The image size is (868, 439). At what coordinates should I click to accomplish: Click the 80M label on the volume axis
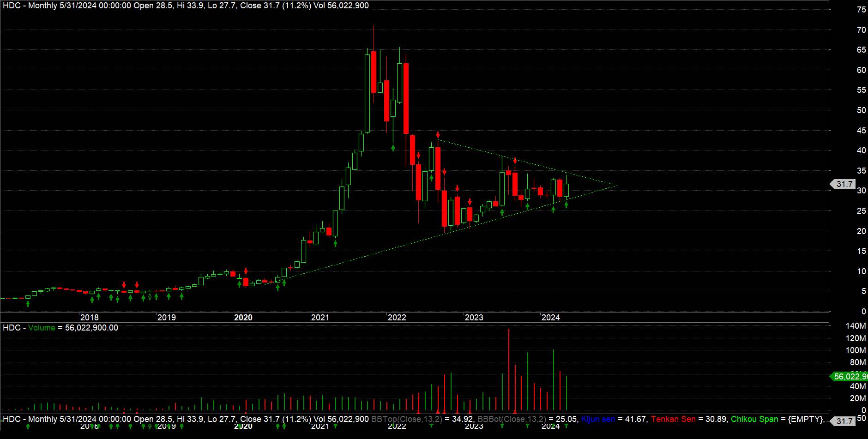tap(857, 362)
